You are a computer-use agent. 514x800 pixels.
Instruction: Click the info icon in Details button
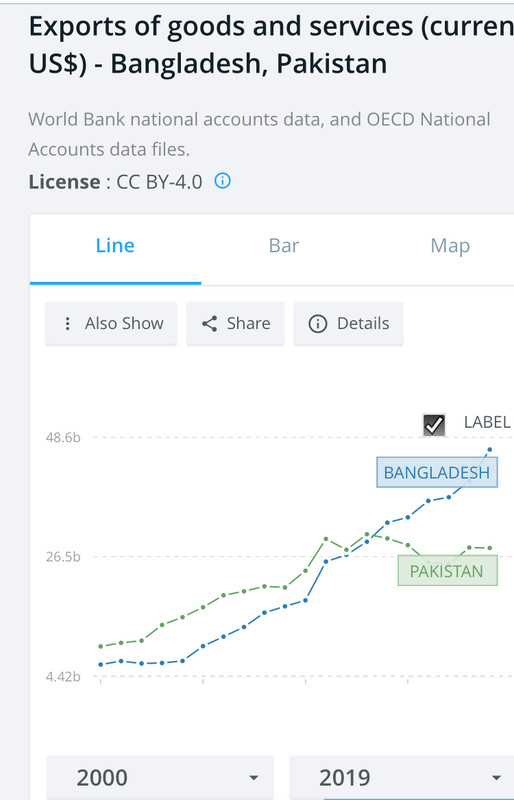tap(317, 323)
